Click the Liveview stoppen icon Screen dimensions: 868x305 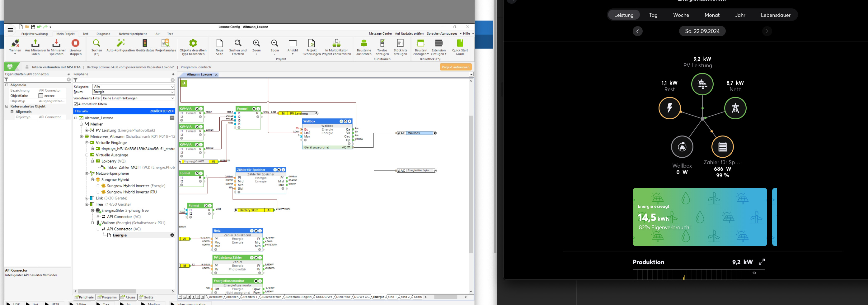tap(75, 44)
